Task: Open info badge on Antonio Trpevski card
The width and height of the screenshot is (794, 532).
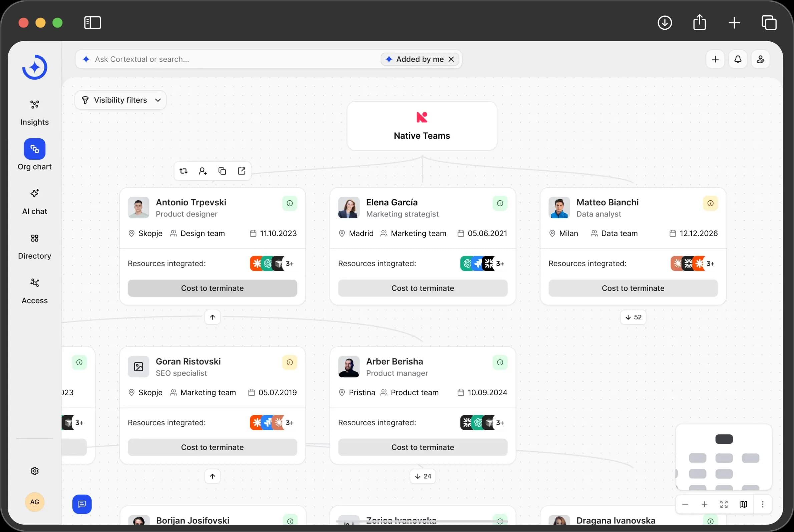Action: pos(290,203)
